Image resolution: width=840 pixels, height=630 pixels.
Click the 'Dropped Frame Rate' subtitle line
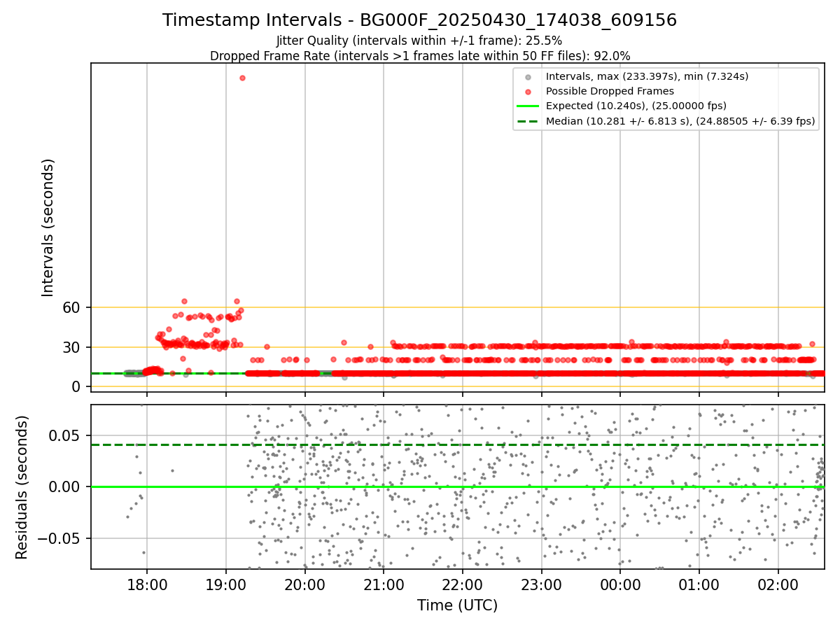click(x=419, y=56)
